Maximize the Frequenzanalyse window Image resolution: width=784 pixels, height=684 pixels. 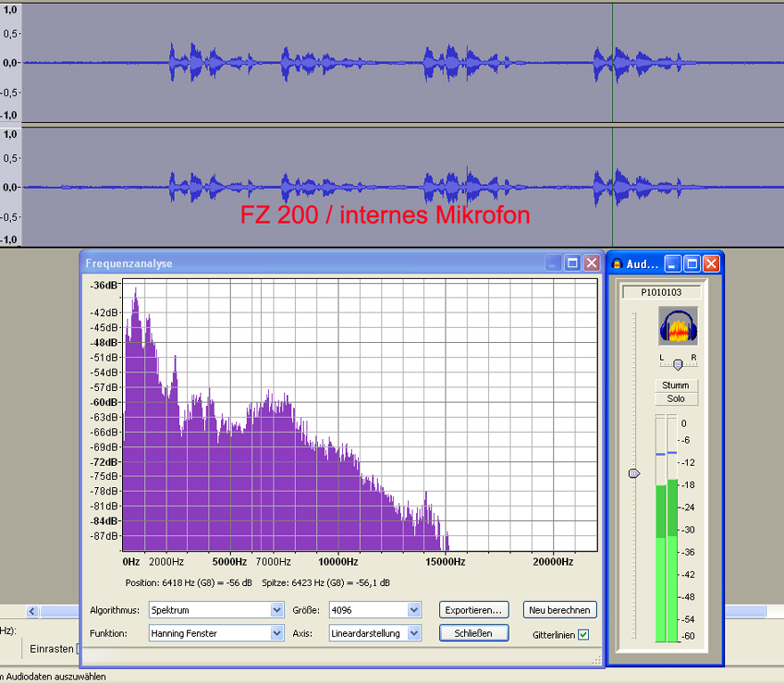coord(573,263)
